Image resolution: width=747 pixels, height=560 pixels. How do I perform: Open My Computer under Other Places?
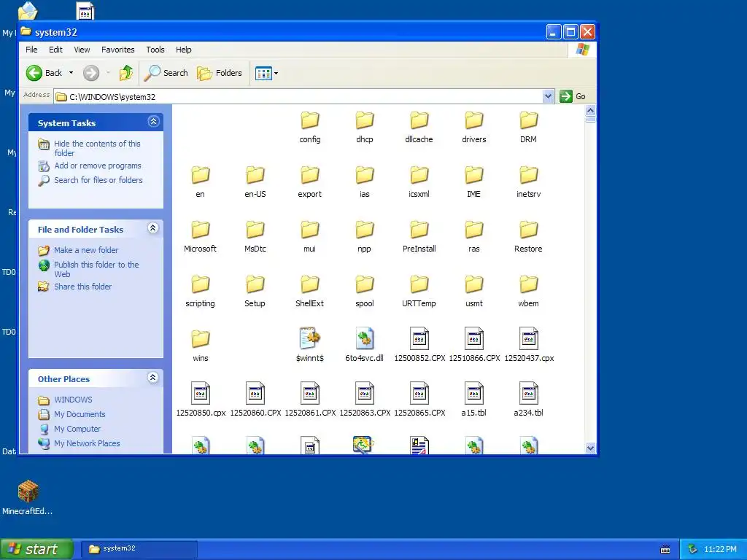(x=77, y=429)
